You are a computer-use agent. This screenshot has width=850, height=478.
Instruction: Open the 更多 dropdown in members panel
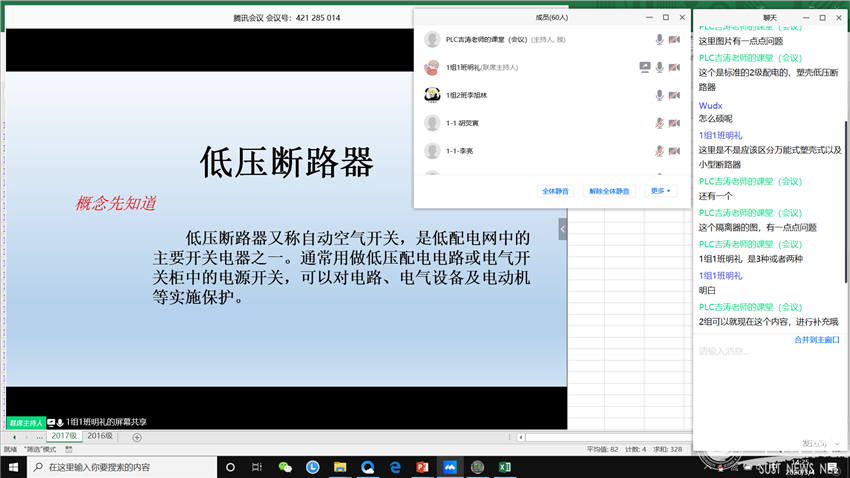pyautogui.click(x=662, y=191)
